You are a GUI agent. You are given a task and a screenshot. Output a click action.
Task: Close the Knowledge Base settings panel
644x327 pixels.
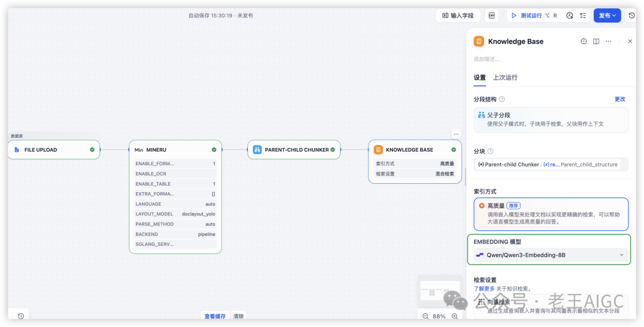click(x=630, y=42)
